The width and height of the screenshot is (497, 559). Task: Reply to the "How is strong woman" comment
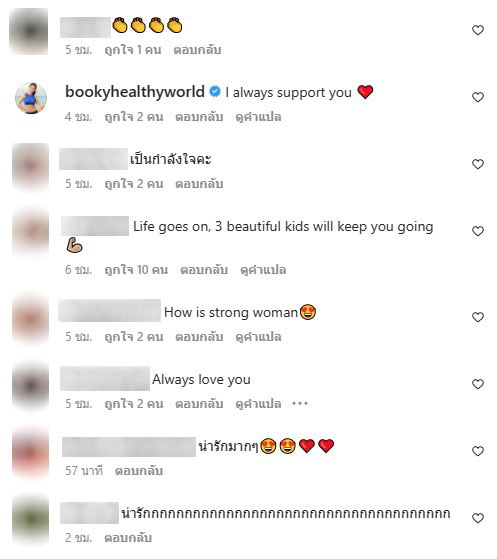click(x=199, y=337)
